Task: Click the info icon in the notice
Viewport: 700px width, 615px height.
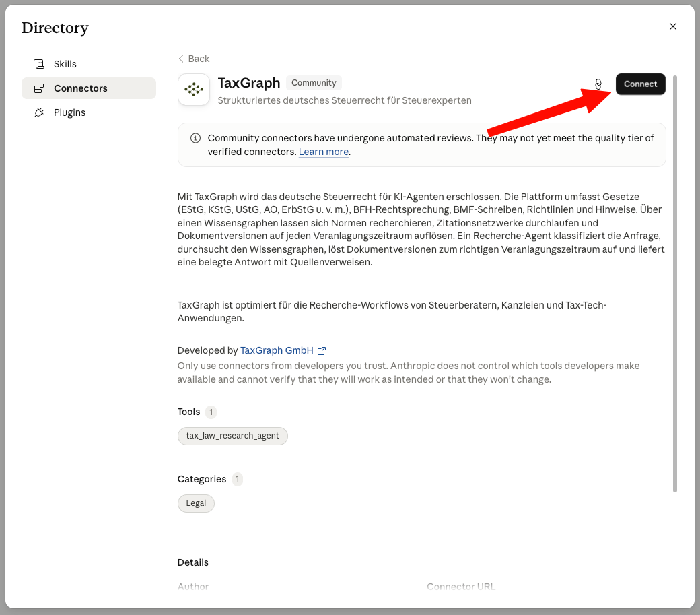Action: 196,138
